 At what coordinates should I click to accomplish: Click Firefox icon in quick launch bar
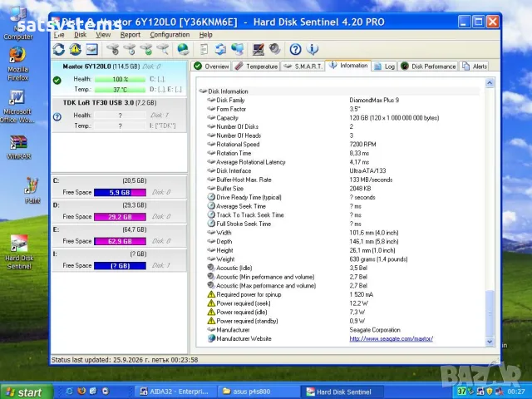(81, 392)
